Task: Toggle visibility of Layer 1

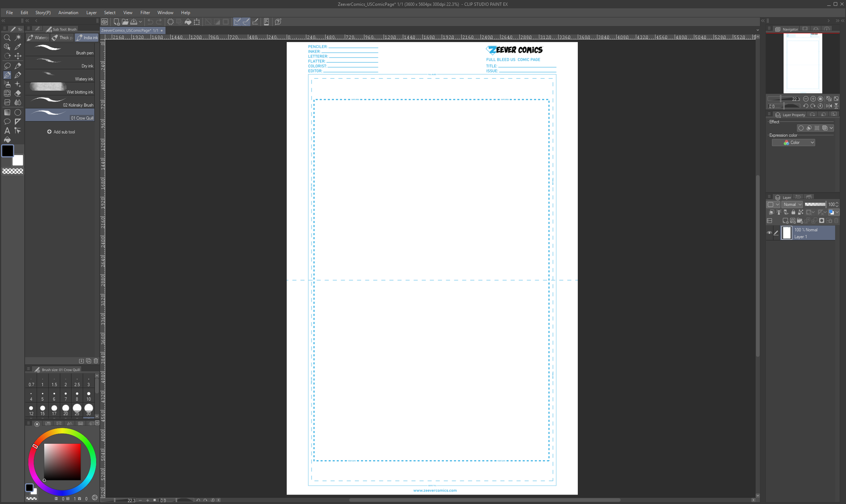Action: tap(770, 233)
